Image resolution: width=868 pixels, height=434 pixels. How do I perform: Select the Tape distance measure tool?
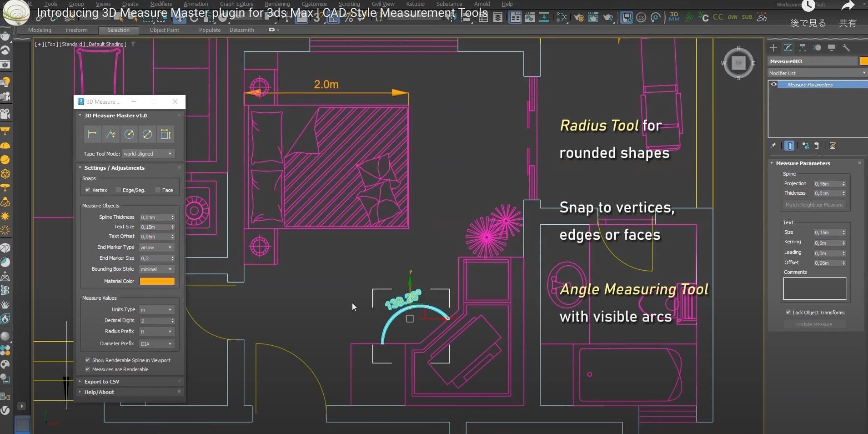click(x=93, y=134)
